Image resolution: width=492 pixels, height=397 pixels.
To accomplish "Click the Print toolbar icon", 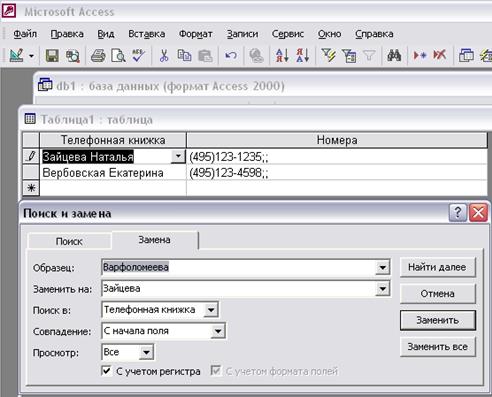I will (x=98, y=56).
